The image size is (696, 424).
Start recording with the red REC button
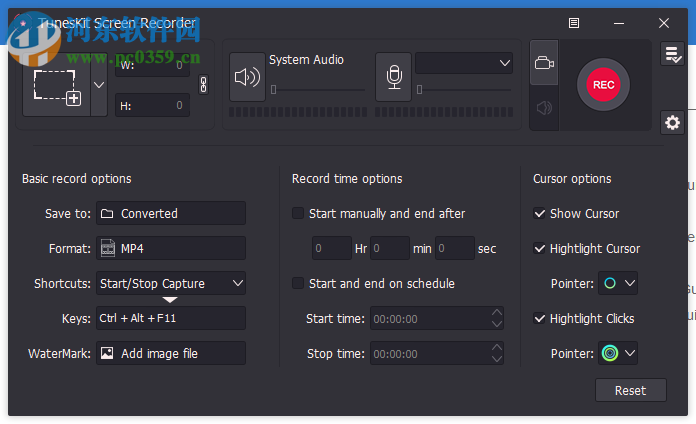[x=603, y=85]
